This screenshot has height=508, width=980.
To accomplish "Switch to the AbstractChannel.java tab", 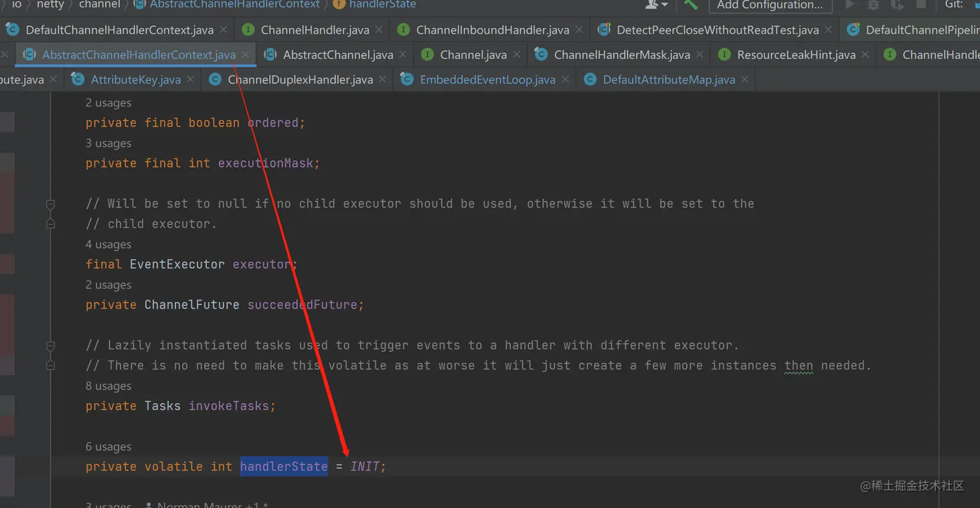I will coord(338,55).
